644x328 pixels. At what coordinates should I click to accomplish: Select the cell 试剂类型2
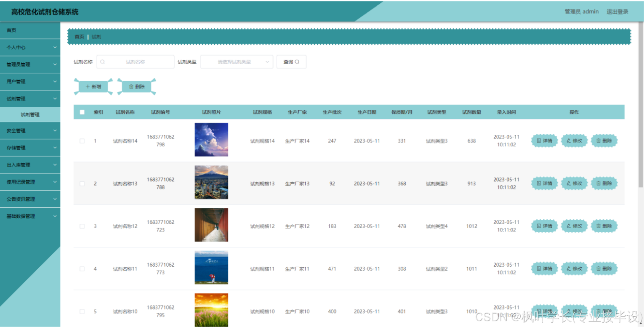point(437,269)
